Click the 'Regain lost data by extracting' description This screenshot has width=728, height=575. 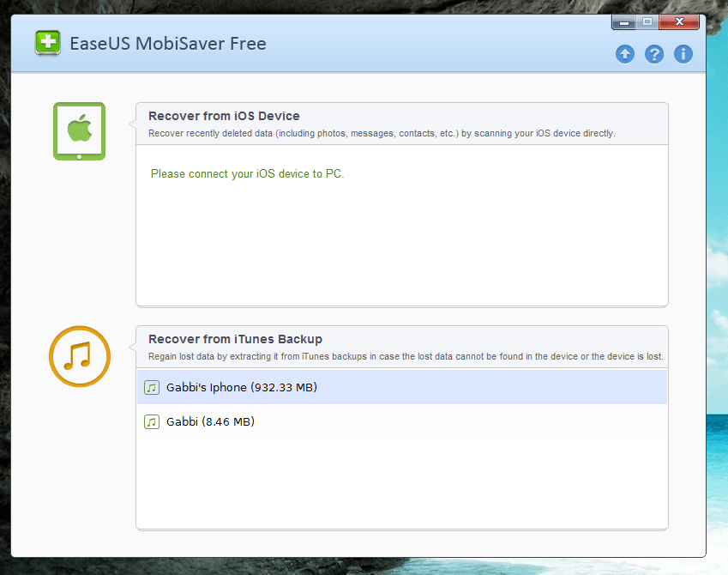pyautogui.click(x=406, y=356)
